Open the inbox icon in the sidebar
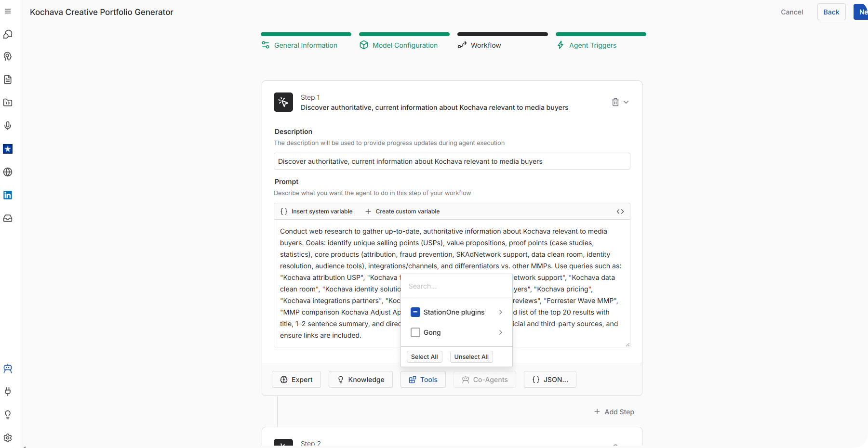868x448 pixels. point(8,218)
